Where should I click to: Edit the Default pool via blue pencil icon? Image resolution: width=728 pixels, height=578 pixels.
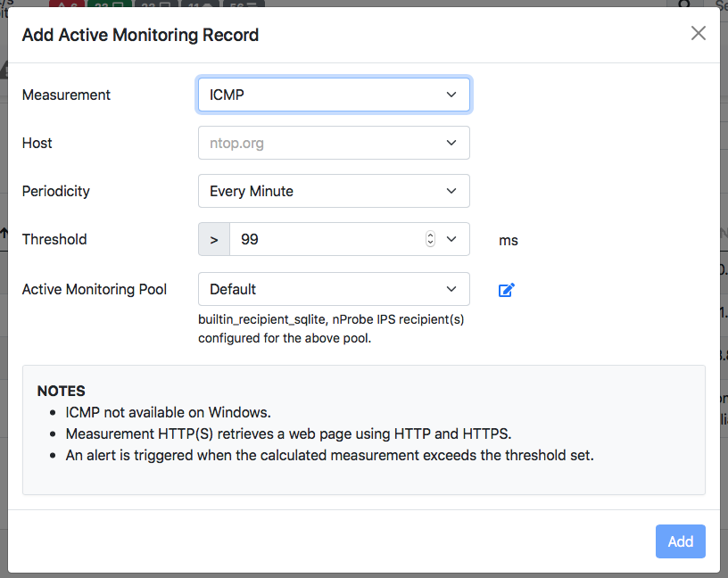(506, 289)
